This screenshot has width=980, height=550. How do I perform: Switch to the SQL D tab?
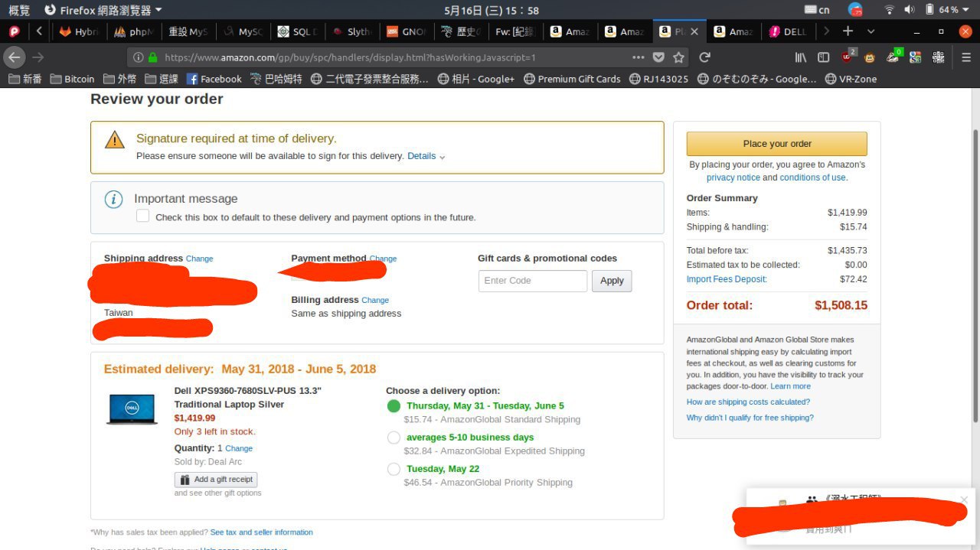pos(299,31)
